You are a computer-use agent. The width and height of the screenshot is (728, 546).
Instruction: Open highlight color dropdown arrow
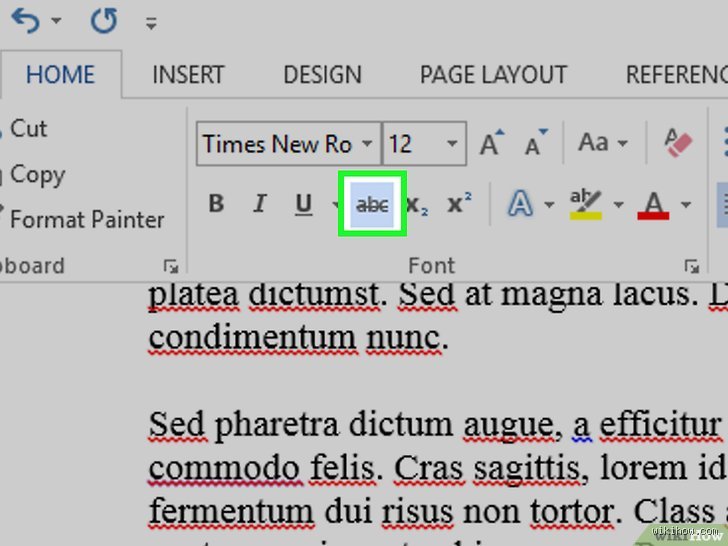tap(618, 204)
